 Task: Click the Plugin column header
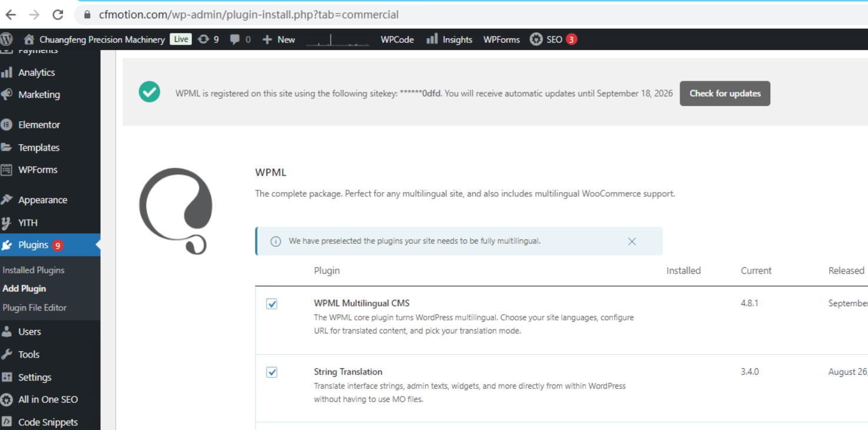tap(327, 270)
